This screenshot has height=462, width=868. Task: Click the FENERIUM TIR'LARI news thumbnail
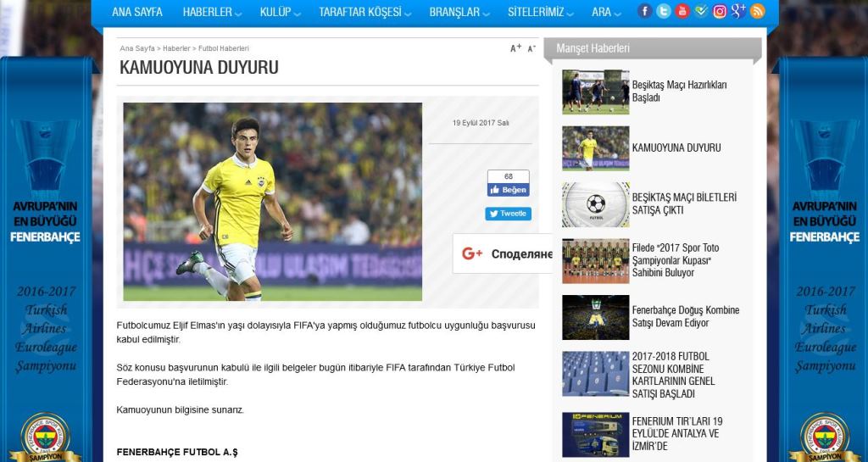coord(595,434)
